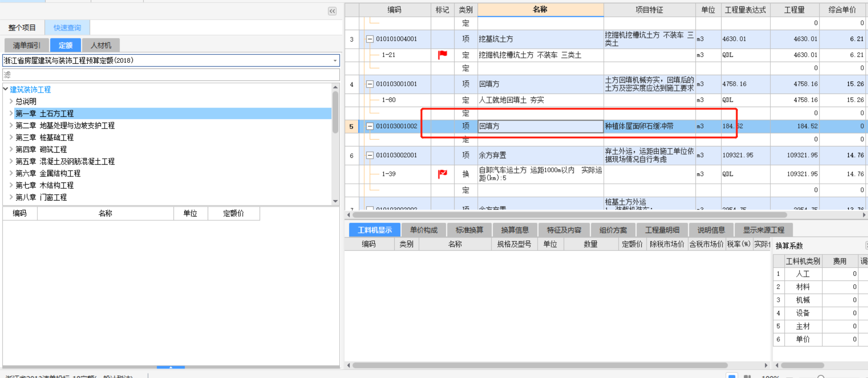Click the red flag mark on row 1-39
868x378 pixels.
[442, 174]
